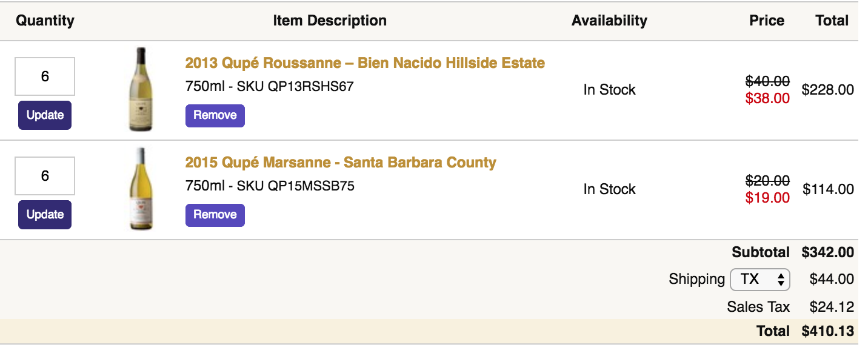Click the Quantity column header
Image resolution: width=868 pixels, height=347 pixels.
pos(45,21)
